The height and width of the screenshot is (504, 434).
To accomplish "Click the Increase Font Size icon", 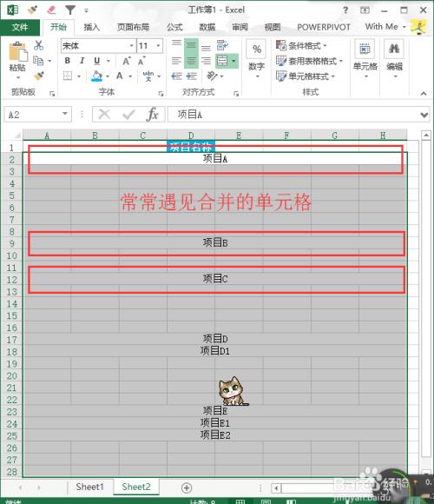I will pos(127,61).
